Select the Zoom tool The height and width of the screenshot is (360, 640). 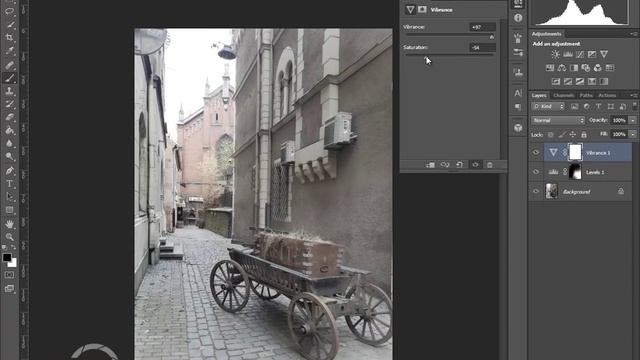pyautogui.click(x=9, y=237)
